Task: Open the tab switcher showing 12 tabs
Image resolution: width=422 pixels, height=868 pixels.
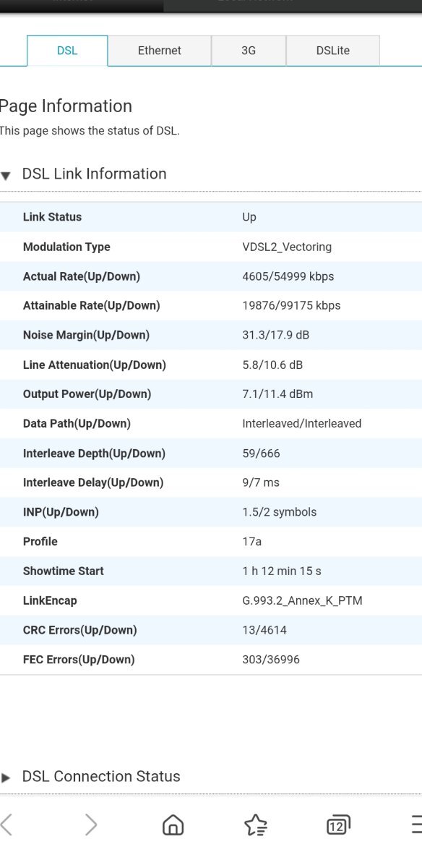Action: pyautogui.click(x=338, y=825)
